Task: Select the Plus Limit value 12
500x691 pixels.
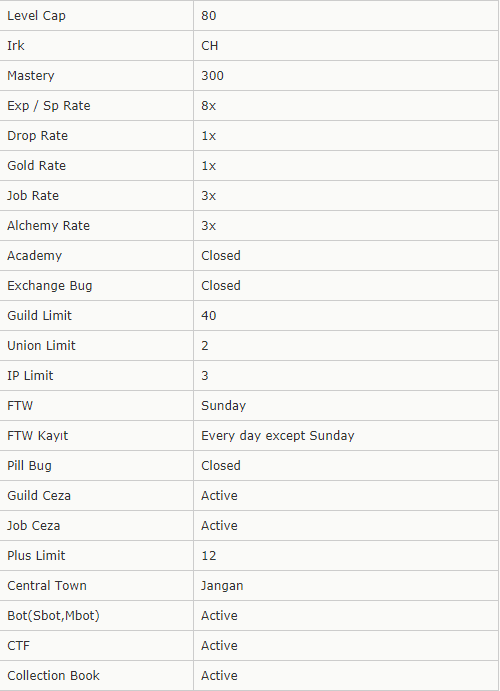Action: [x=209, y=555]
